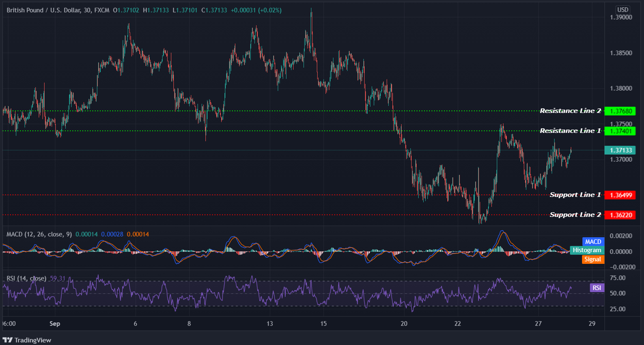Click the 29 date label on time axis
The width and height of the screenshot is (644, 345).
[592, 323]
